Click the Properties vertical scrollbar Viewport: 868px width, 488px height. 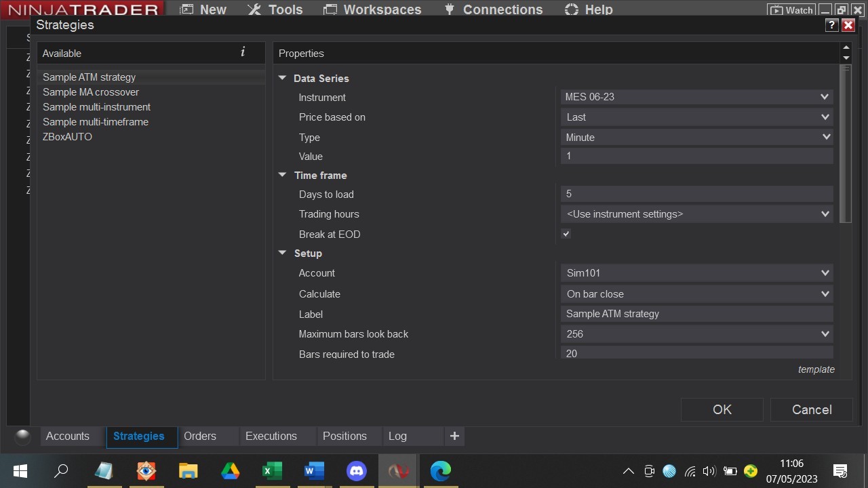tap(845, 144)
